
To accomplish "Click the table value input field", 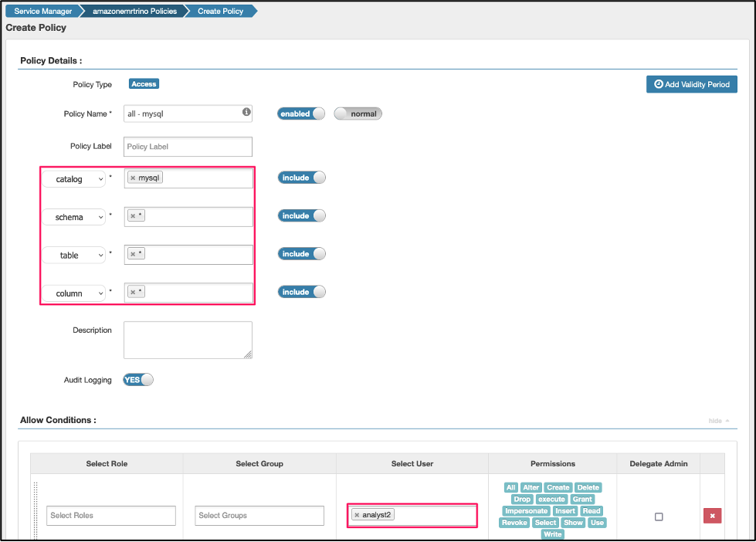I will [x=188, y=255].
